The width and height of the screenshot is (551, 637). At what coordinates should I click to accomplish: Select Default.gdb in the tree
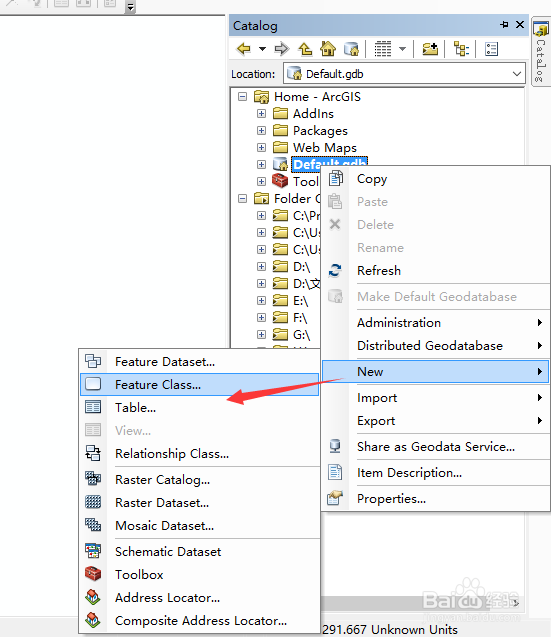pos(329,161)
